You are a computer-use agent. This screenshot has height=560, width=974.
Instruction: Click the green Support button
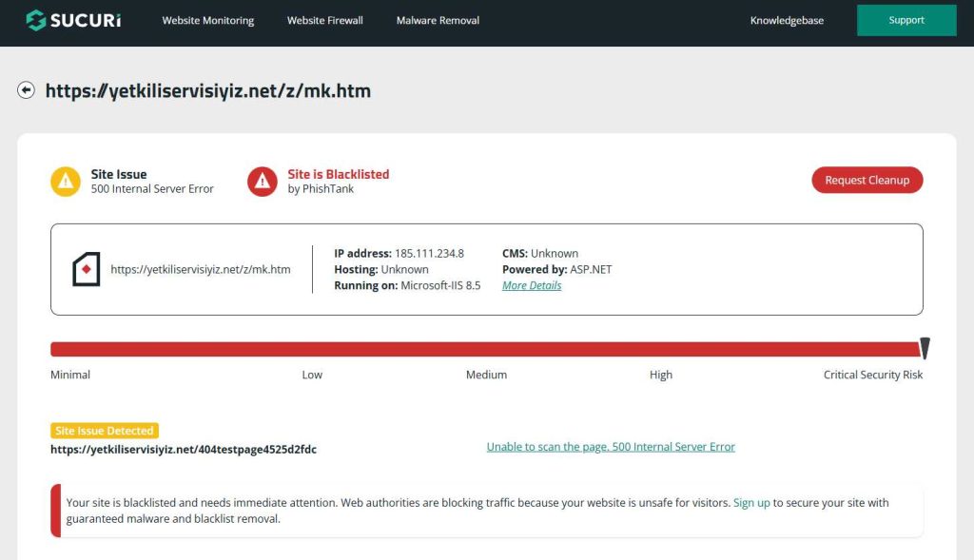tap(906, 21)
